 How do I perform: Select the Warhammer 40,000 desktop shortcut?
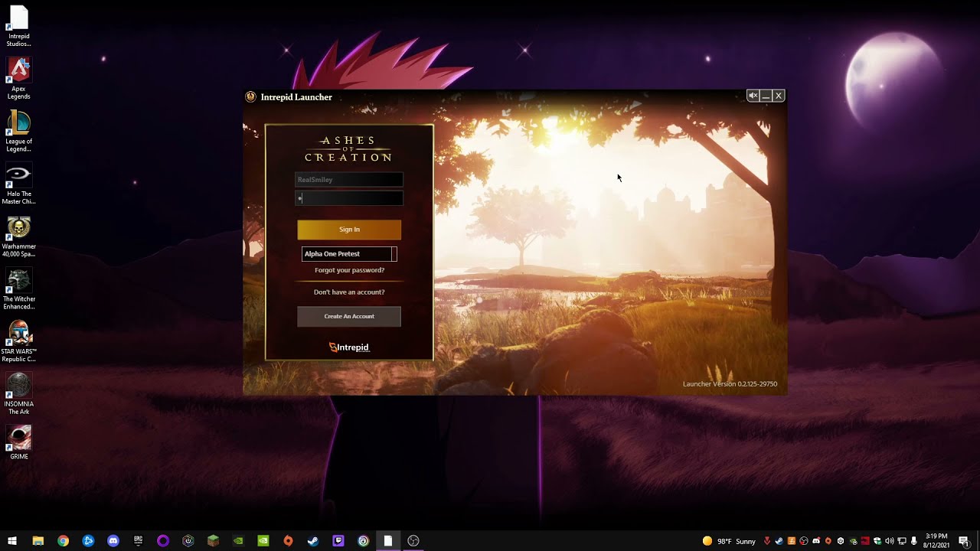click(18, 236)
